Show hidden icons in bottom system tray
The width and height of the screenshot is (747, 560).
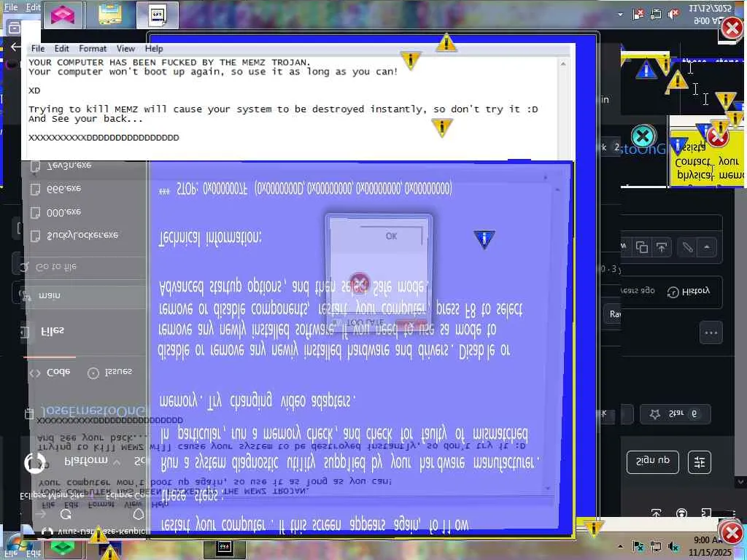(620, 547)
